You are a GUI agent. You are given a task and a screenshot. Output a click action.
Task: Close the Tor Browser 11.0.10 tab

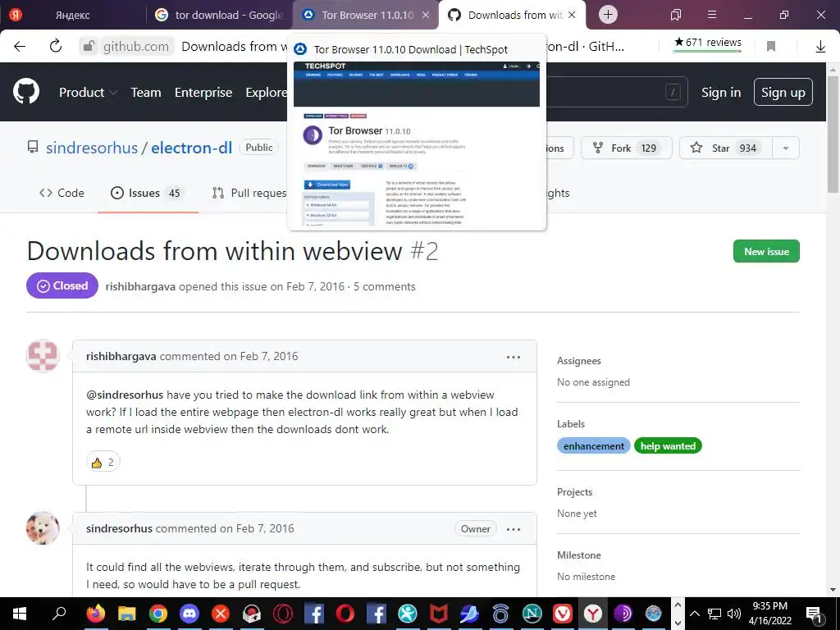pyautogui.click(x=426, y=15)
